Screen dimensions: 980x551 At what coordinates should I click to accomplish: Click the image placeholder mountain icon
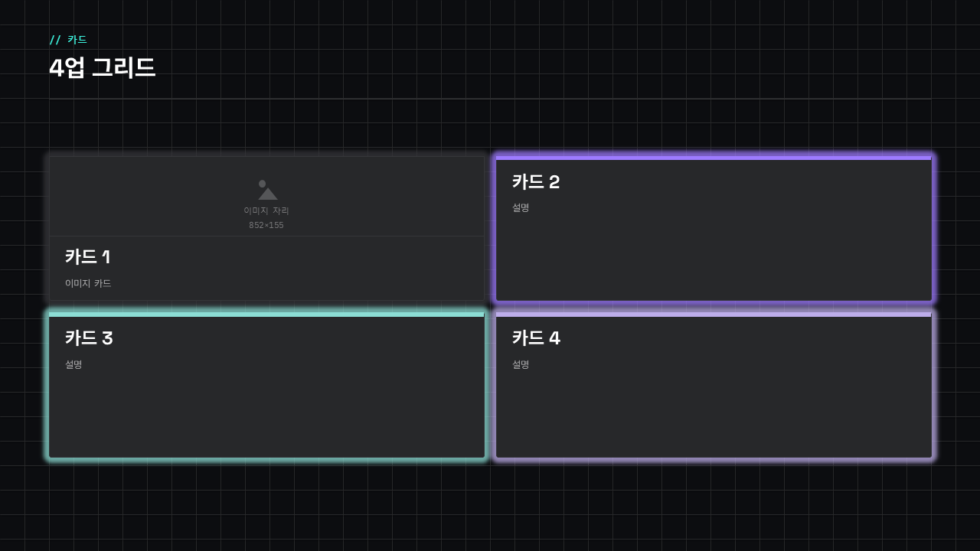pos(267,190)
